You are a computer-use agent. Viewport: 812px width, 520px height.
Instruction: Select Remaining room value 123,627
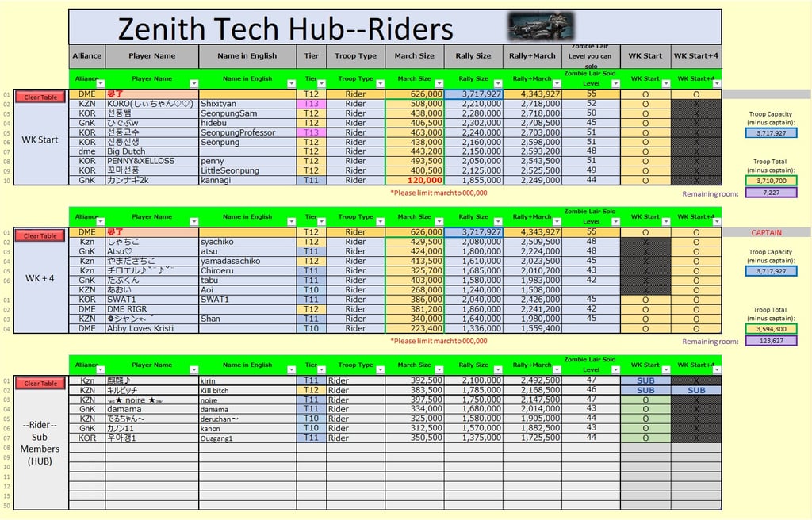pos(771,341)
